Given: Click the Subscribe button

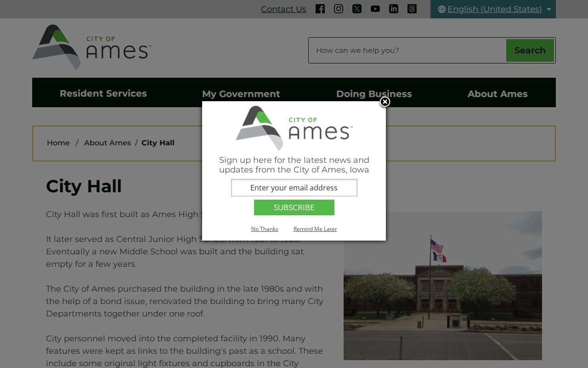Looking at the screenshot, I should click(294, 207).
